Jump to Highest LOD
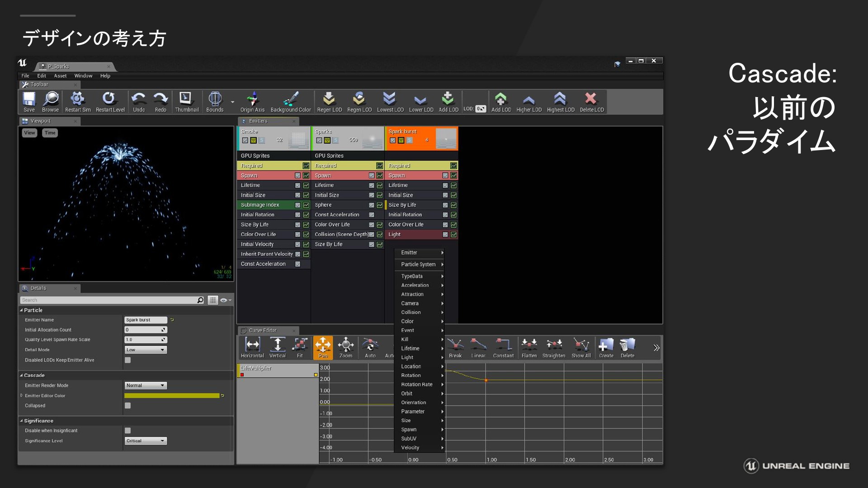 [x=561, y=102]
